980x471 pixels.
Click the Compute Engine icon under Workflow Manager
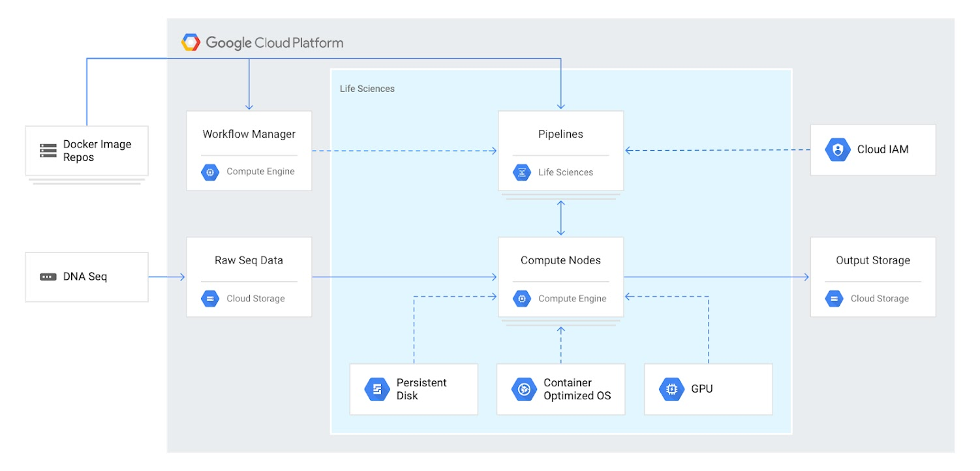click(210, 172)
